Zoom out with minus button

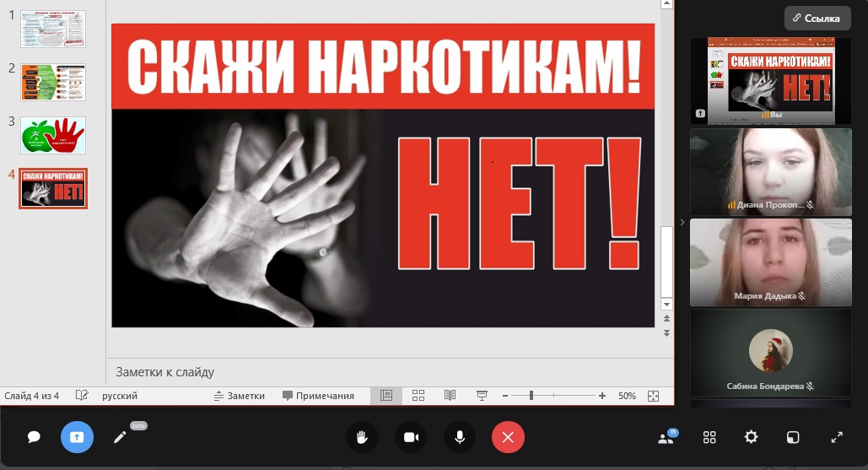504,396
